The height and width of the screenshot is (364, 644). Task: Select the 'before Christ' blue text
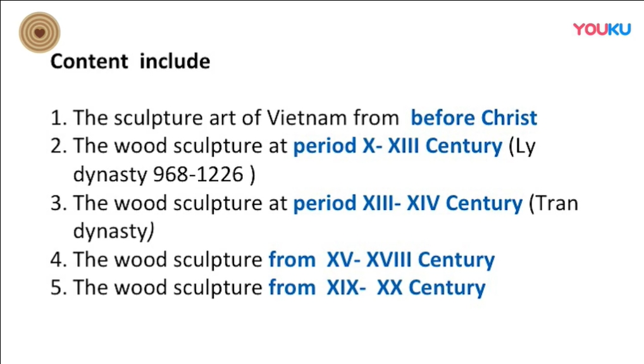tap(474, 118)
